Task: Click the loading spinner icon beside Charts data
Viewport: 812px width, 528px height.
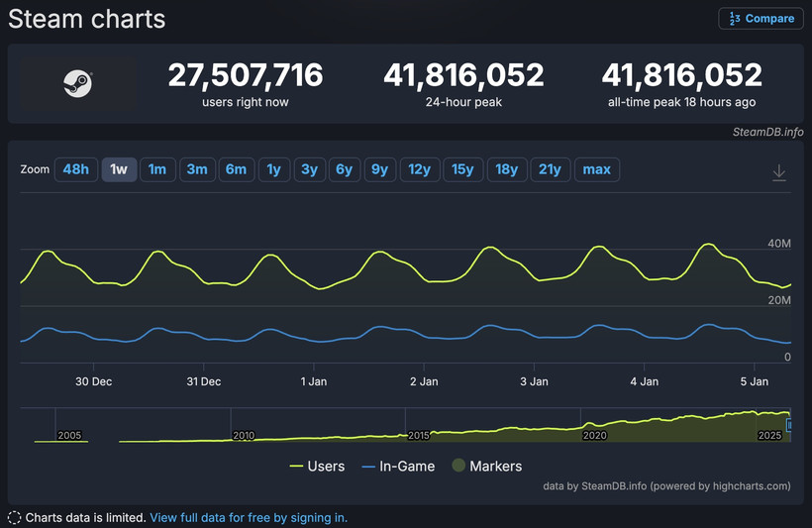Action: click(x=14, y=517)
